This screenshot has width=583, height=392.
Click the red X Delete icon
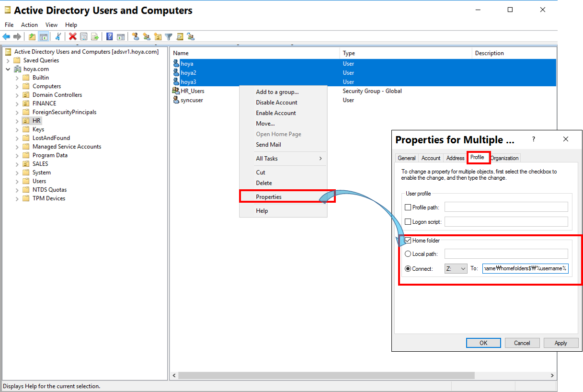(x=73, y=36)
